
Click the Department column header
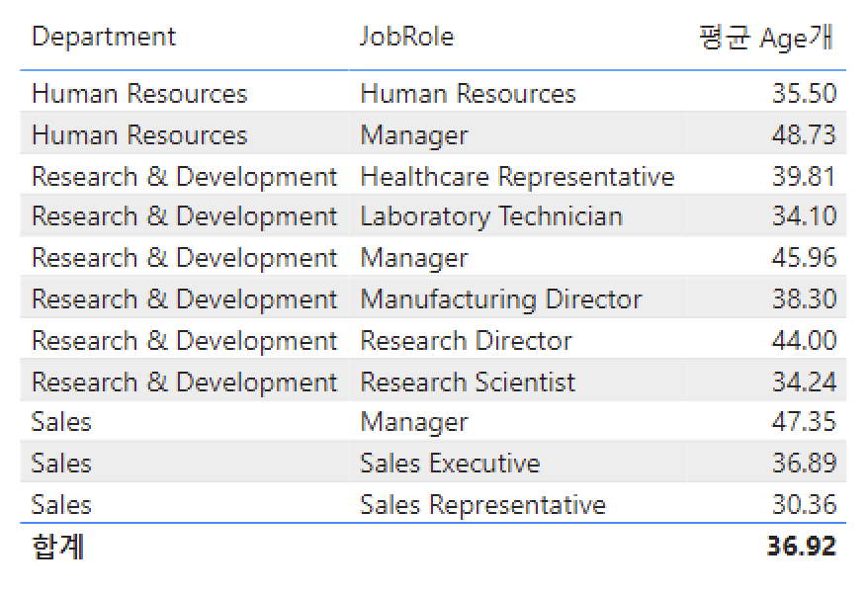click(104, 38)
